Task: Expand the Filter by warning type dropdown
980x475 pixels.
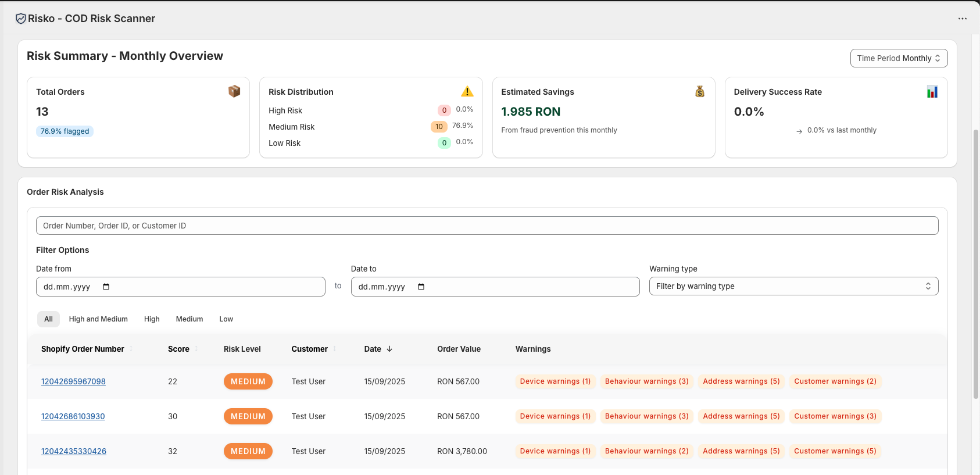Action: tap(793, 286)
